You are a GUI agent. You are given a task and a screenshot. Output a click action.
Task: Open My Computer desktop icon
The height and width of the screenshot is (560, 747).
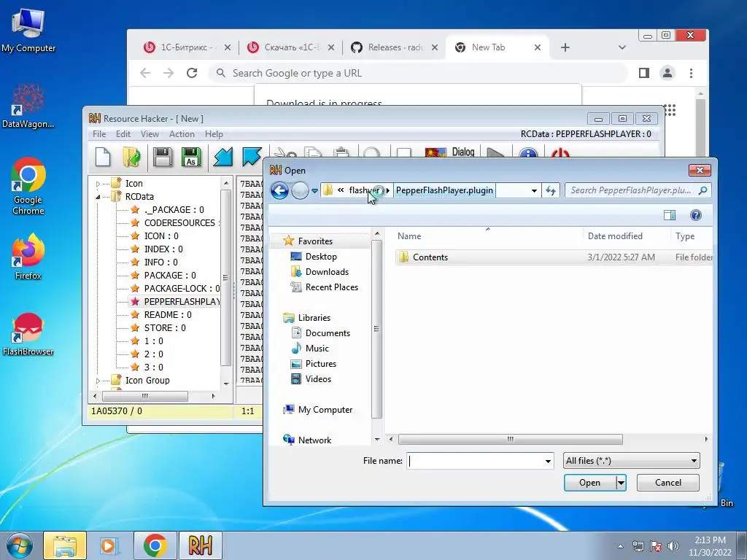pyautogui.click(x=28, y=29)
